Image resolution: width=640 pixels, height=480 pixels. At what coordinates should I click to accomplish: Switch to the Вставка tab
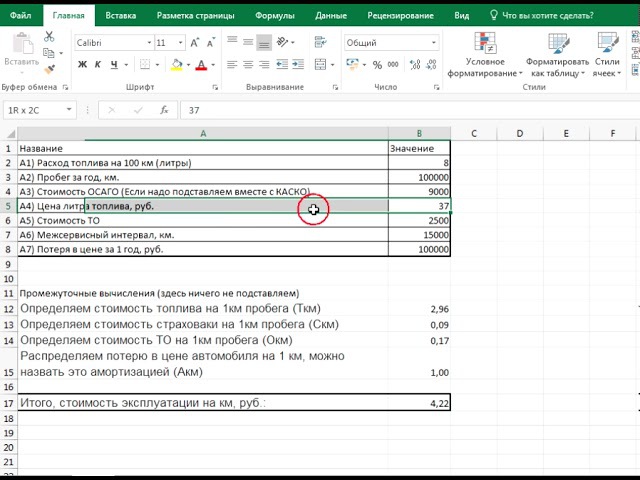tap(121, 15)
